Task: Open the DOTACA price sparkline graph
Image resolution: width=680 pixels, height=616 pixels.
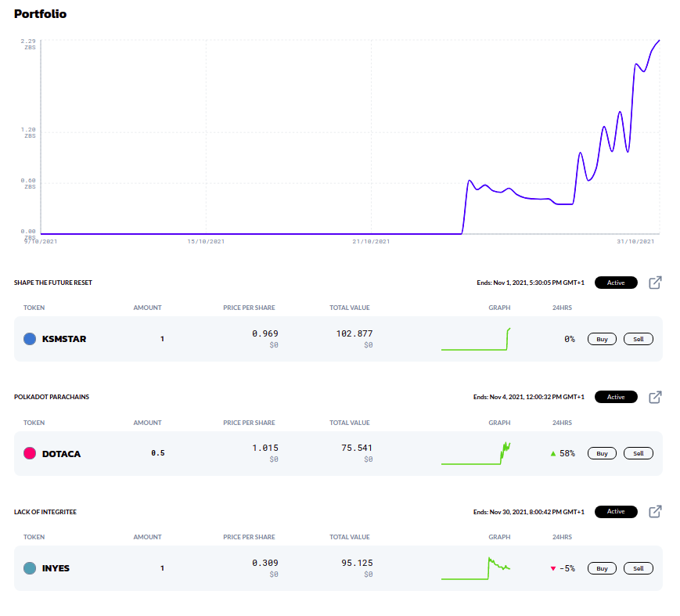Action: tap(476, 453)
